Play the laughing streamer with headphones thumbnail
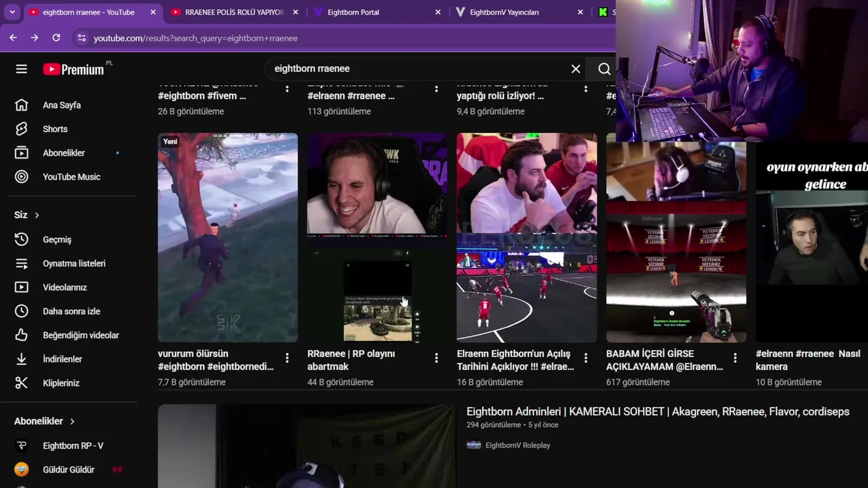The width and height of the screenshot is (868, 488). click(377, 237)
